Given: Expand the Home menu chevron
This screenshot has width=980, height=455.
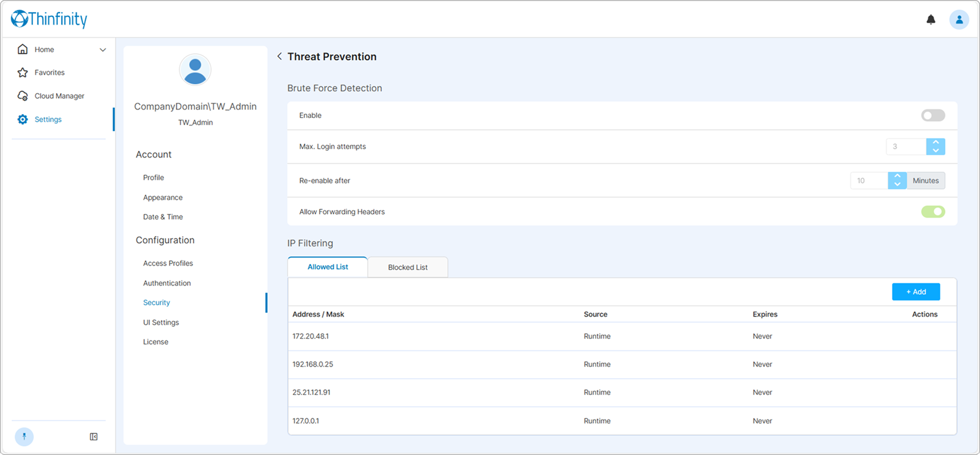Looking at the screenshot, I should (x=103, y=49).
